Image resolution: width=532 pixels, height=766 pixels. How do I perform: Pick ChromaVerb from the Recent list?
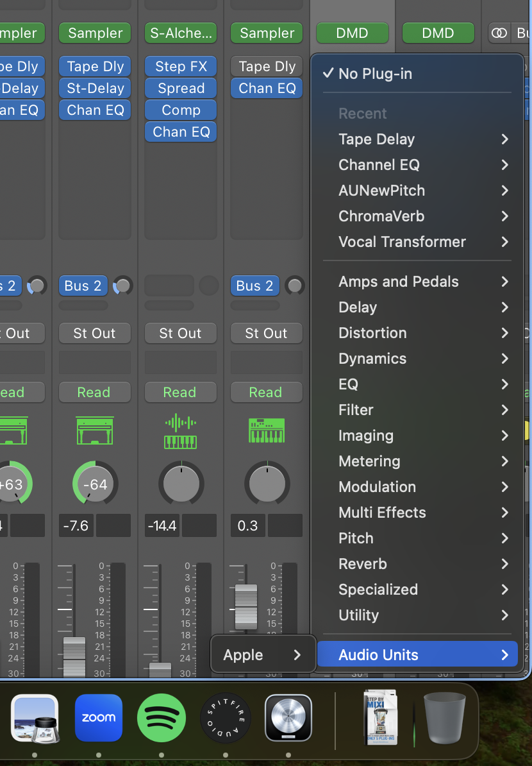417,216
